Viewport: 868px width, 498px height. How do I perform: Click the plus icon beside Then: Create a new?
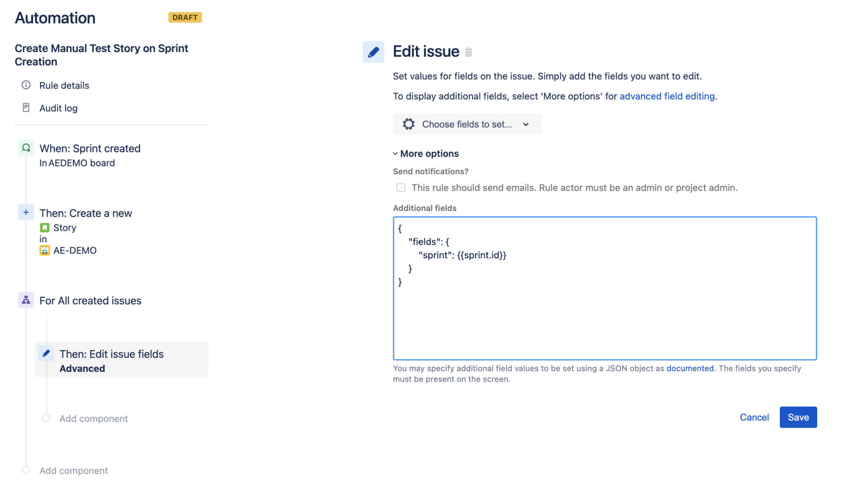click(x=26, y=212)
